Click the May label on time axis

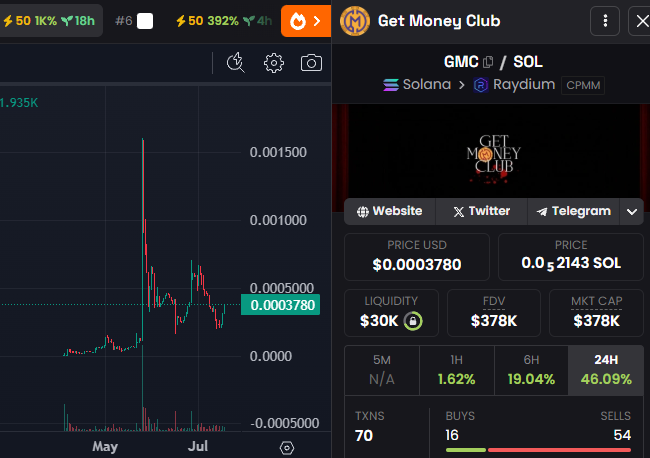105,446
